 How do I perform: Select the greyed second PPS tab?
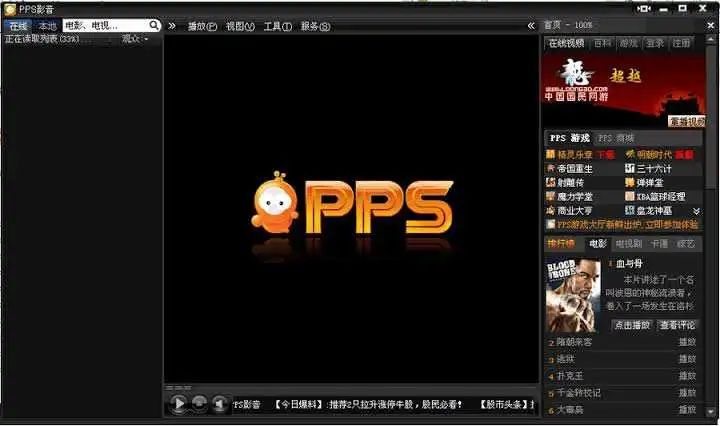tap(615, 138)
